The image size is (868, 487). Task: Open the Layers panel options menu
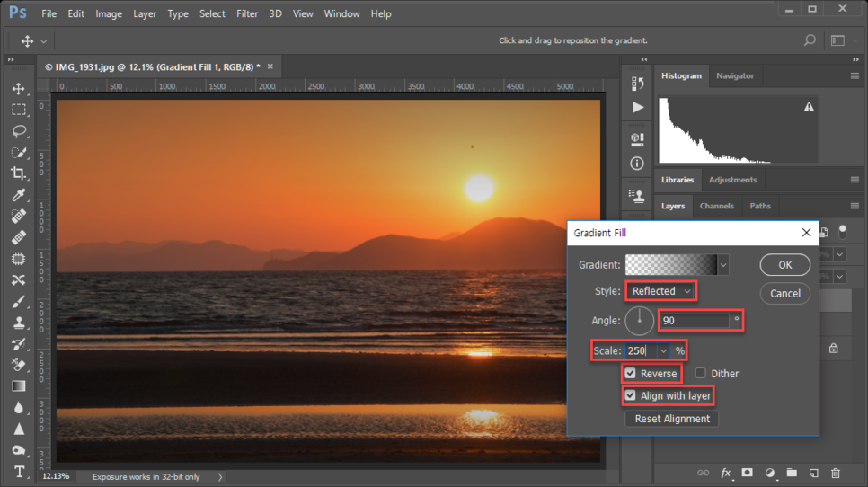(x=855, y=206)
